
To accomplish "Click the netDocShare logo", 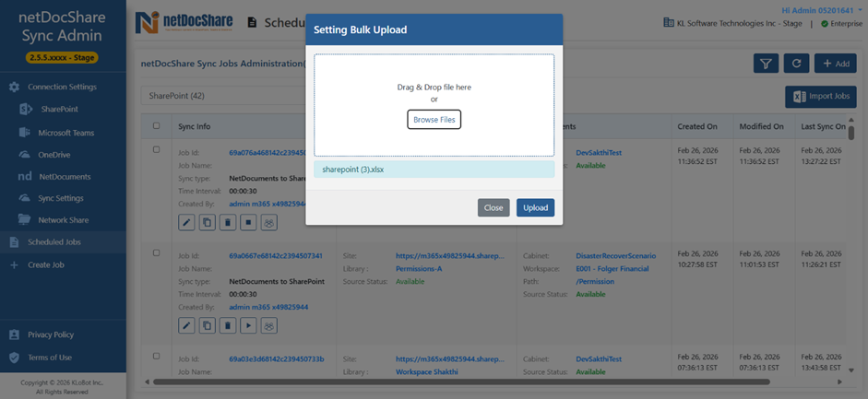I will coord(184,23).
